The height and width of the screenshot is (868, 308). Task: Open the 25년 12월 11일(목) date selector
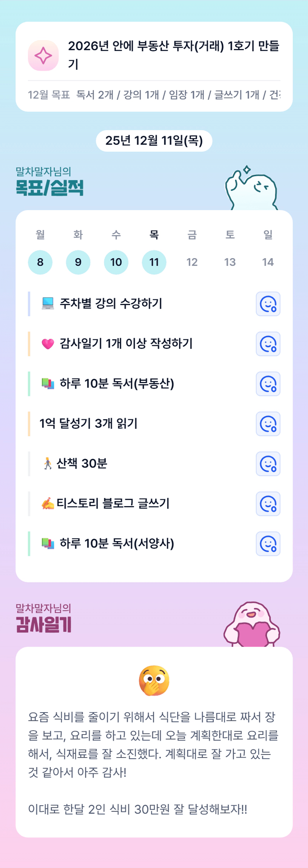154,141
